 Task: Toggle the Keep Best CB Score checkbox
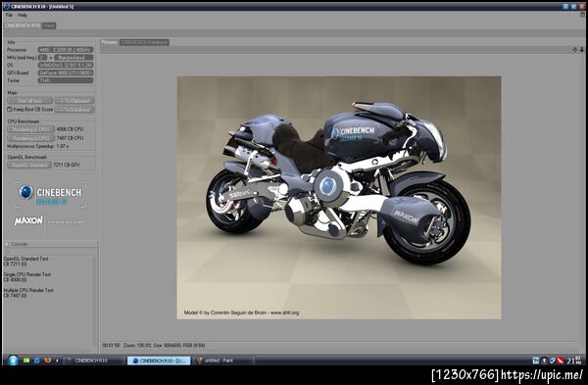10,110
